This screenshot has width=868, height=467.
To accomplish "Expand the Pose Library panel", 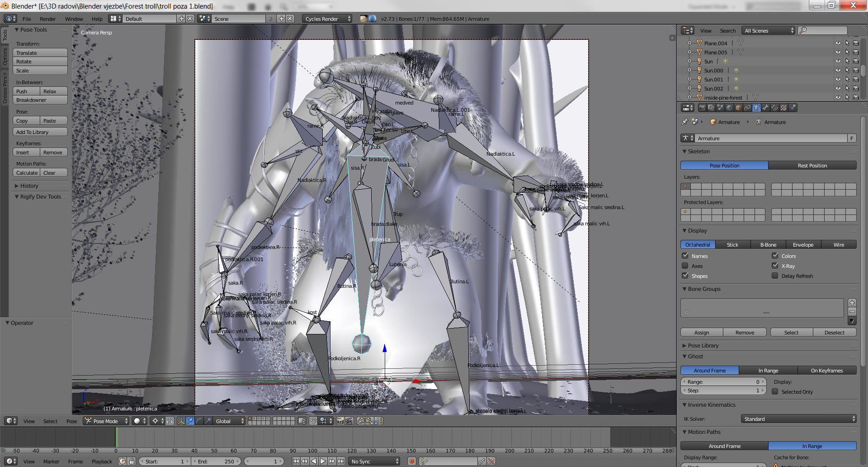I will click(x=703, y=345).
